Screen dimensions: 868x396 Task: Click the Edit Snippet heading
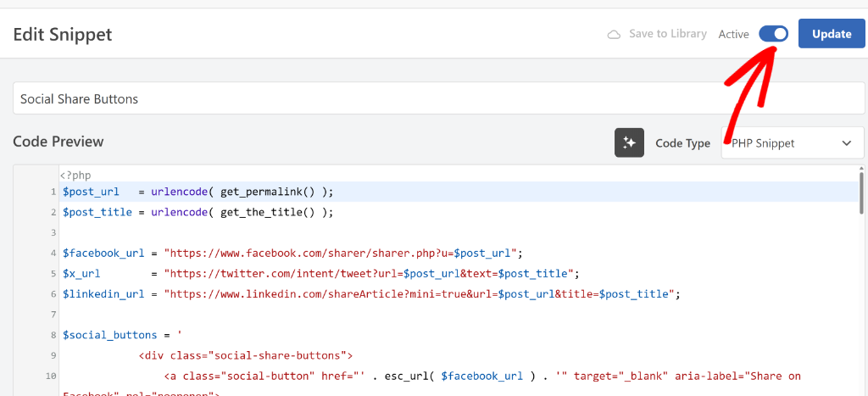coord(63,34)
